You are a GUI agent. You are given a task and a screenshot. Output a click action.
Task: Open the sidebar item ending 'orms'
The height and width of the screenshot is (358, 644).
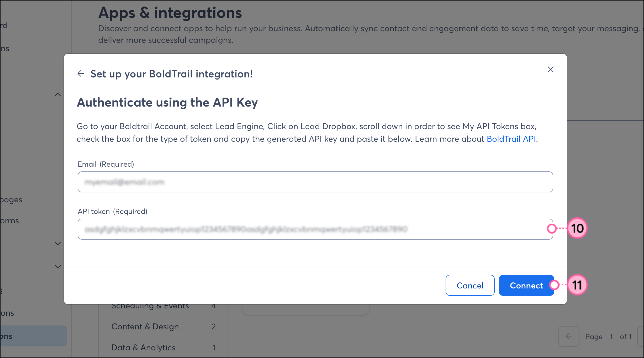(9, 221)
